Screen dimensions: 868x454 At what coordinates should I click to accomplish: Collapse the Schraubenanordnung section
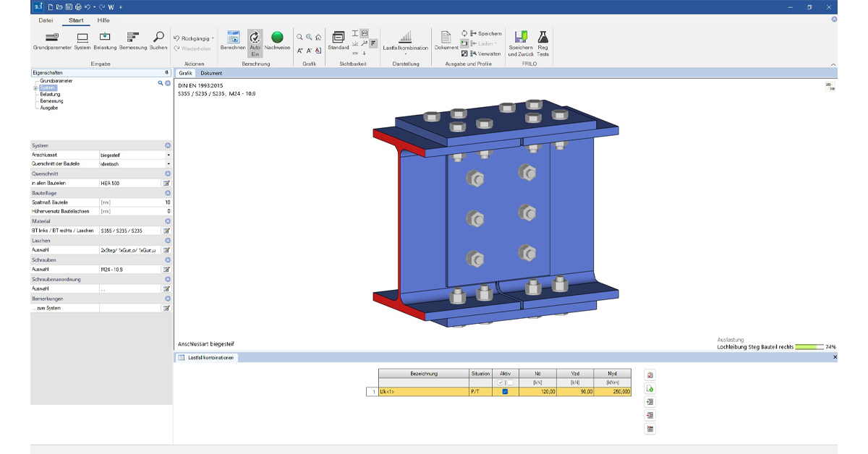point(168,279)
